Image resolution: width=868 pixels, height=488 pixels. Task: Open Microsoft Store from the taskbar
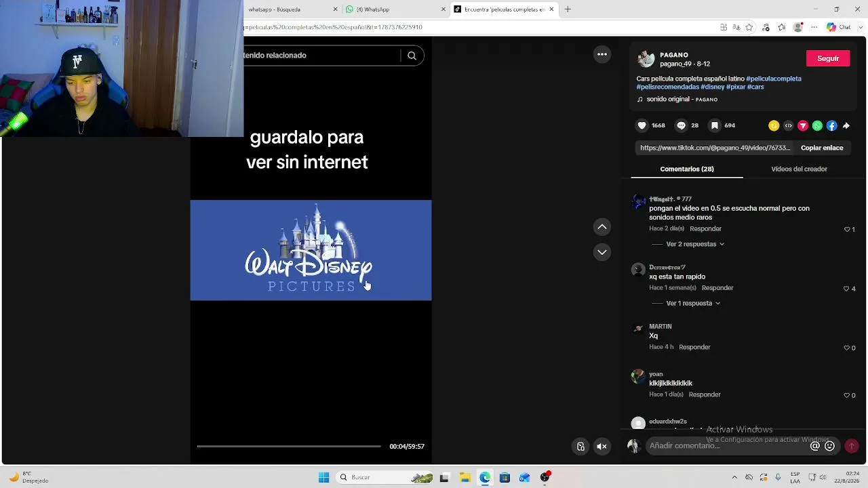coord(505,477)
